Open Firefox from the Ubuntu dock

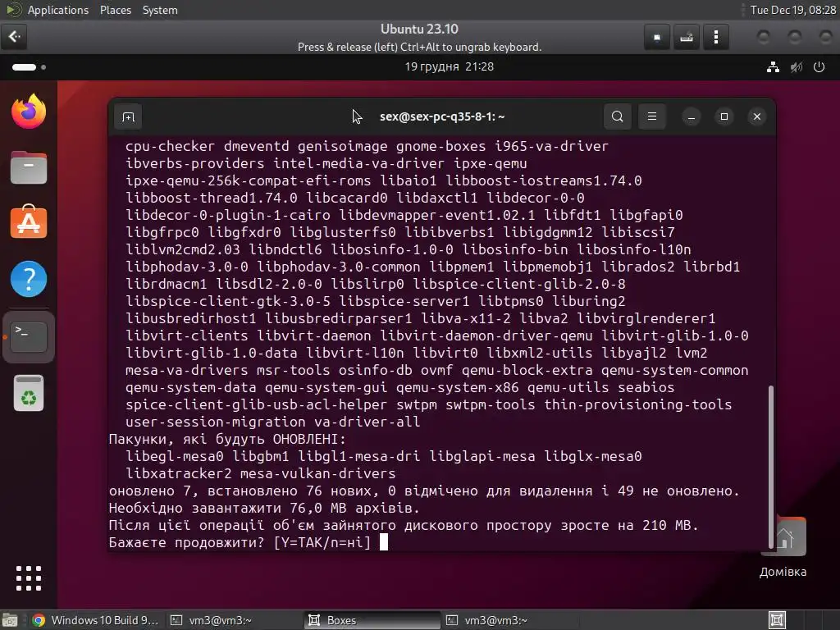click(x=29, y=112)
